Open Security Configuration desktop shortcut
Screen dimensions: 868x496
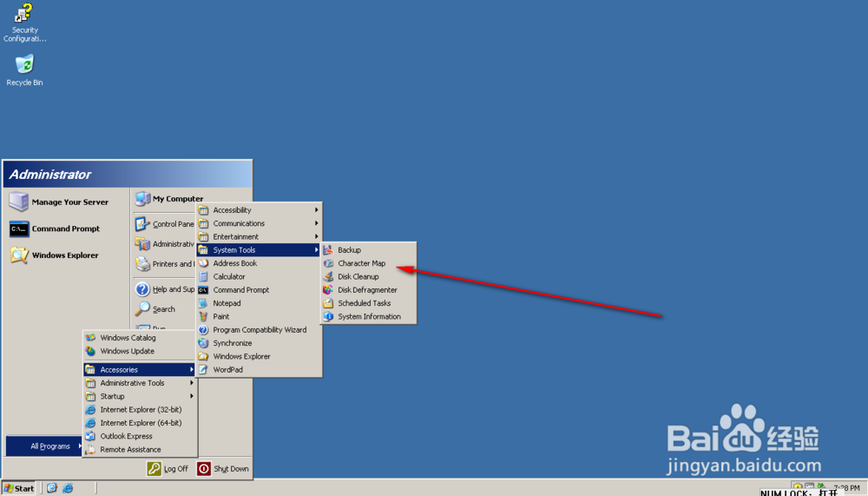click(23, 13)
